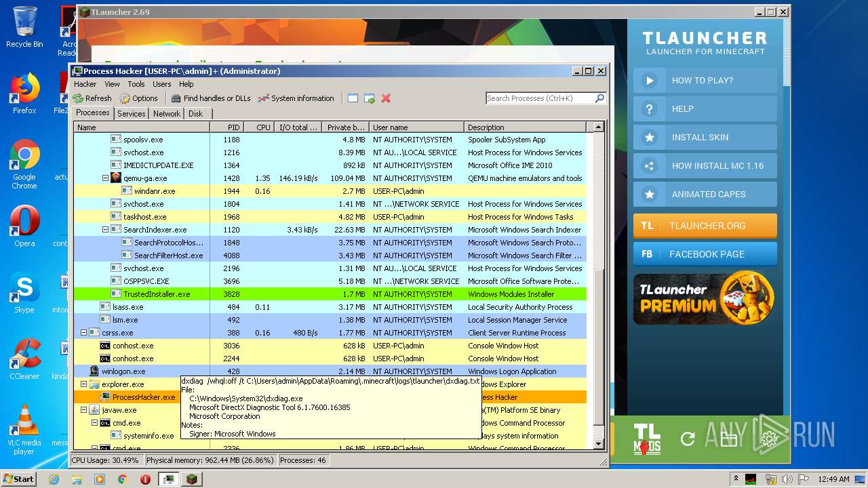This screenshot has width=868, height=488.
Task: Collapse the cmd.exe tree node above systeminfo.exe
Action: 94,423
